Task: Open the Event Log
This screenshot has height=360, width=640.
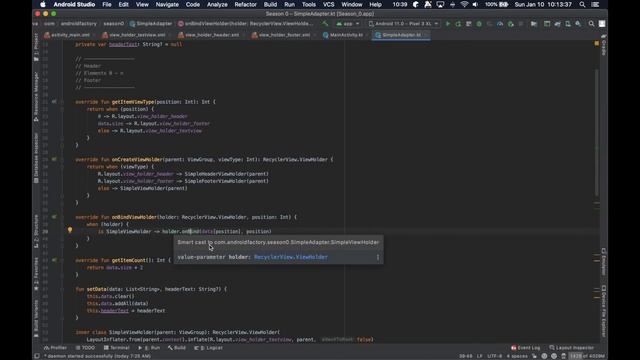Action: coord(526,348)
